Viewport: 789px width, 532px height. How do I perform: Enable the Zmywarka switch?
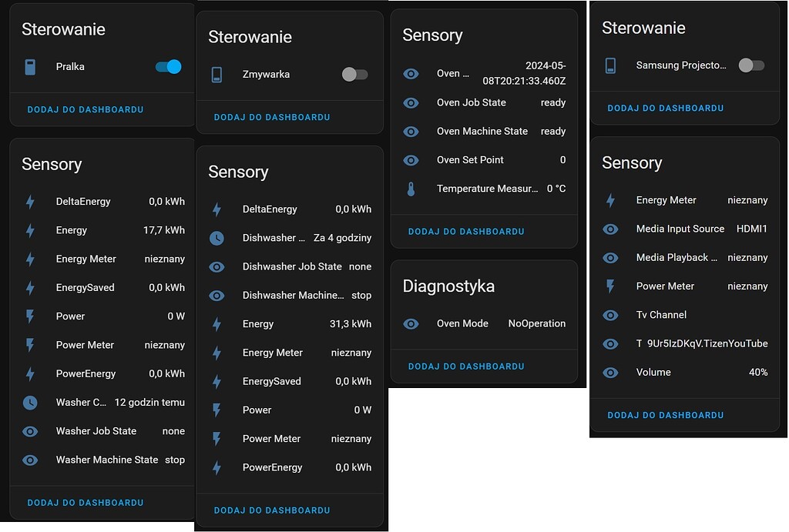coord(354,74)
